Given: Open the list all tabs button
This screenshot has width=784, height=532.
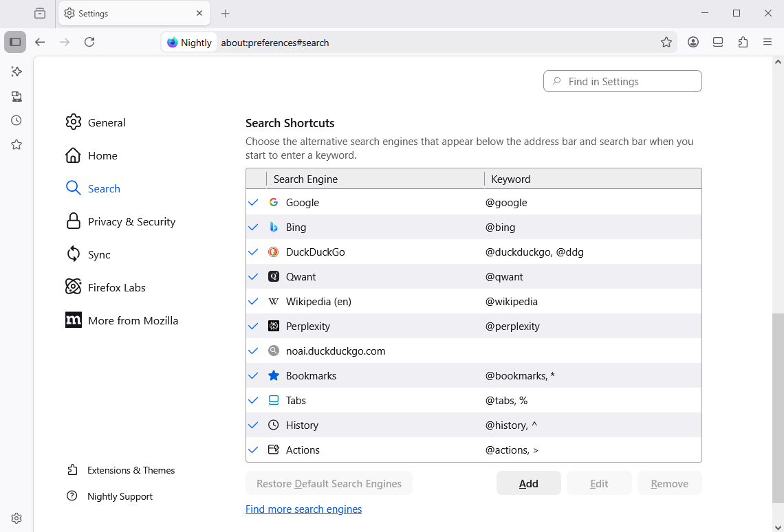Looking at the screenshot, I should click(40, 13).
